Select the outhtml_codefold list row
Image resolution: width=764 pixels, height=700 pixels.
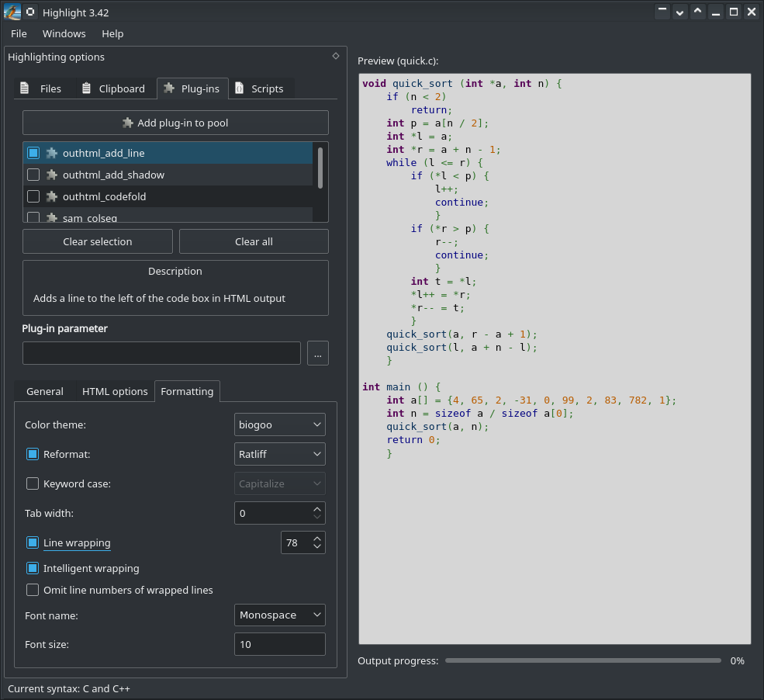pos(168,196)
